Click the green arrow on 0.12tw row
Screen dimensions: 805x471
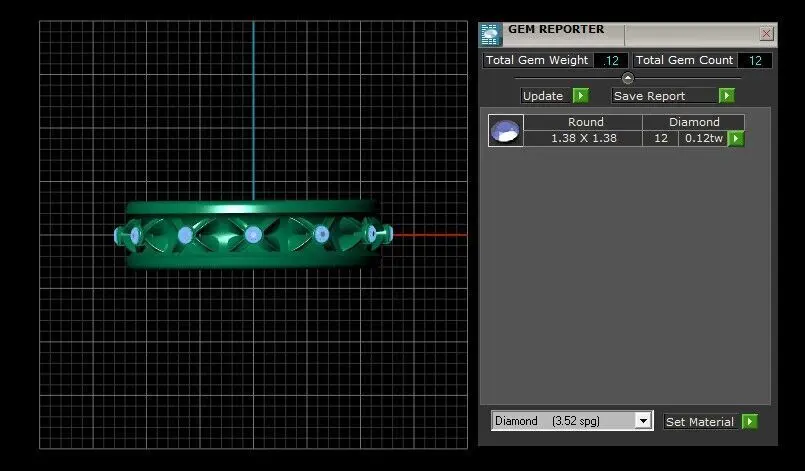point(736,138)
